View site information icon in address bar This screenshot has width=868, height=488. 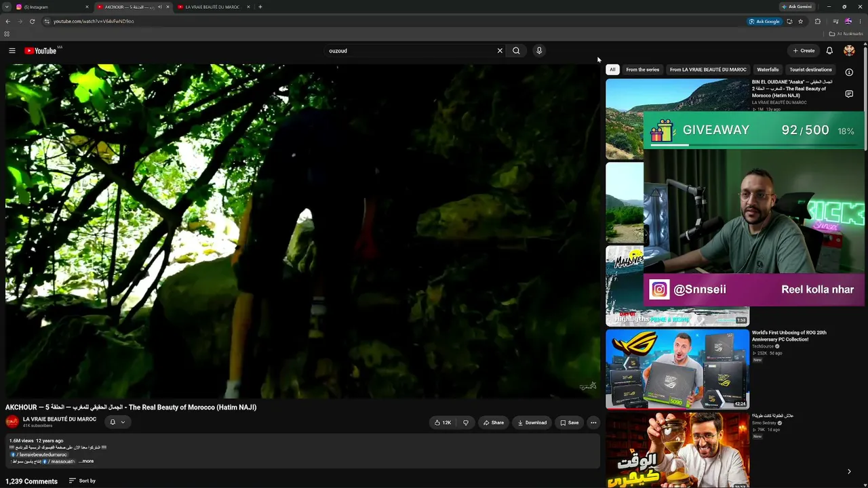coord(47,21)
